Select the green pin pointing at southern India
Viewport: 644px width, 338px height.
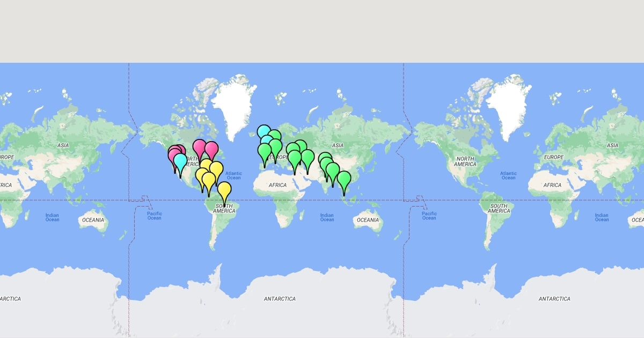click(x=332, y=172)
